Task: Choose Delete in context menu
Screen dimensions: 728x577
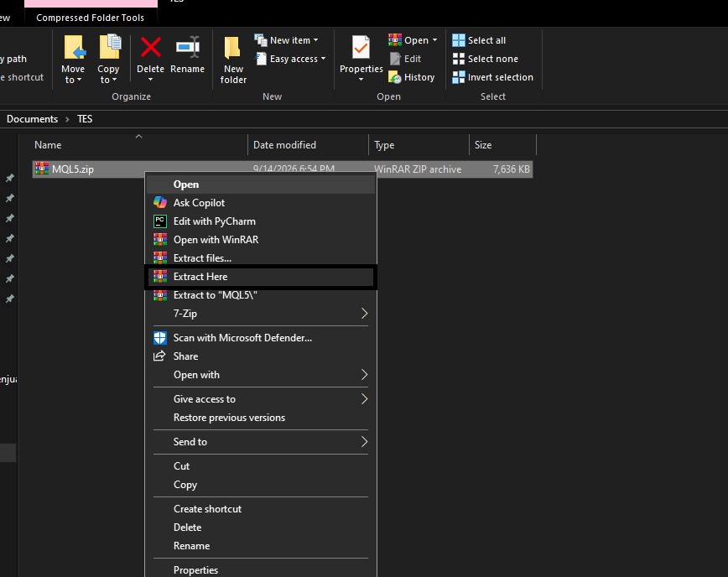Action: [261, 527]
